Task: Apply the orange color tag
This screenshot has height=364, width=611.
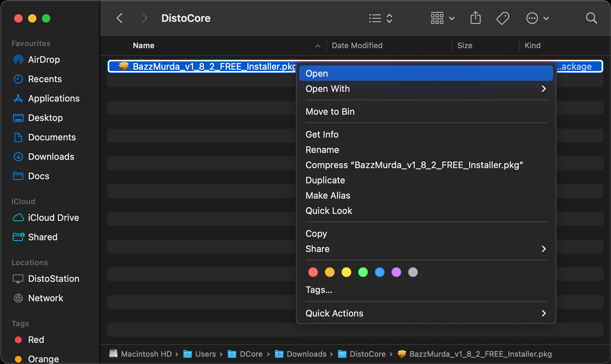Action: (x=330, y=272)
